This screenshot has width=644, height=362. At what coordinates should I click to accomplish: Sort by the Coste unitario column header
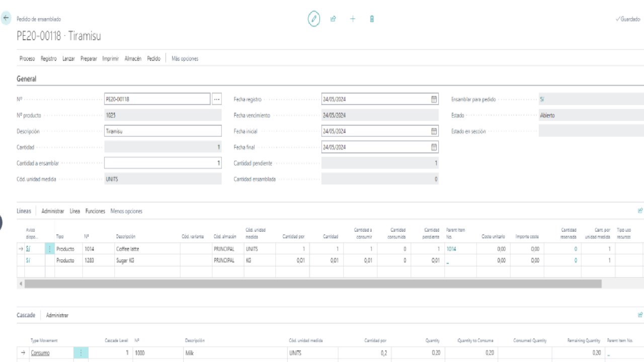(493, 236)
